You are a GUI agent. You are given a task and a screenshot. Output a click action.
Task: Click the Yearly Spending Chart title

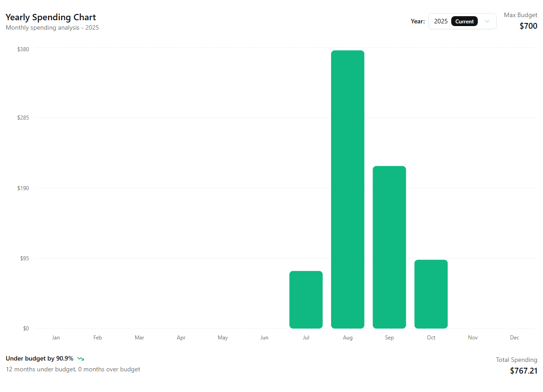51,18
